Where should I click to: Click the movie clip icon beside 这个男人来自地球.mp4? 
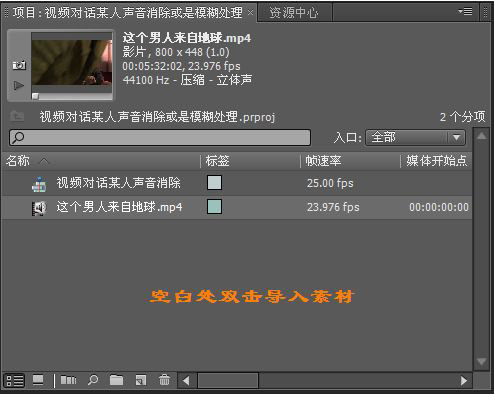point(39,208)
